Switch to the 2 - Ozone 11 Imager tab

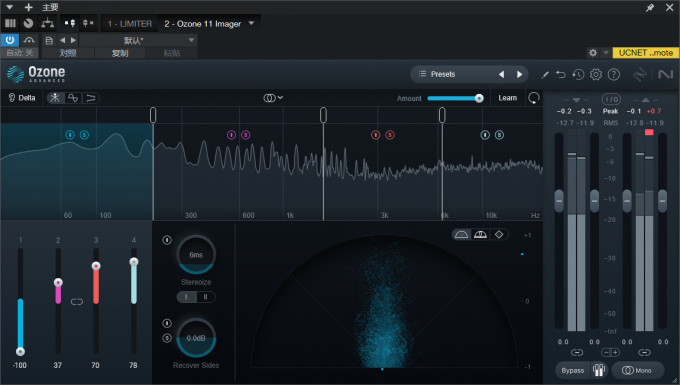[x=203, y=24]
